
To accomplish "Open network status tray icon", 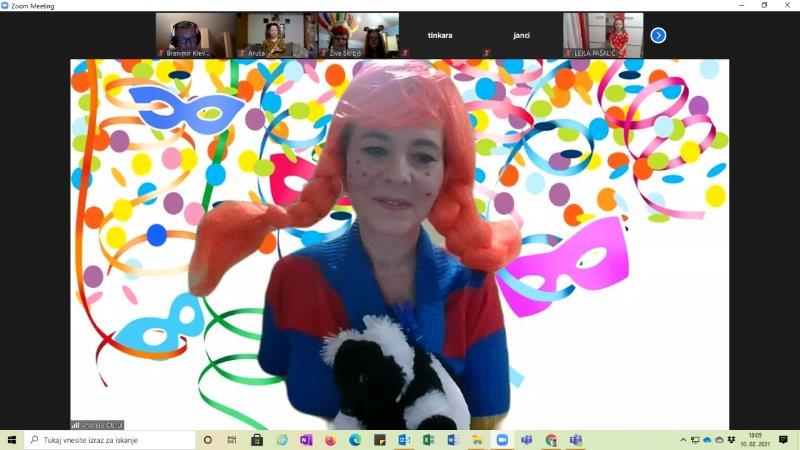I will (x=695, y=440).
